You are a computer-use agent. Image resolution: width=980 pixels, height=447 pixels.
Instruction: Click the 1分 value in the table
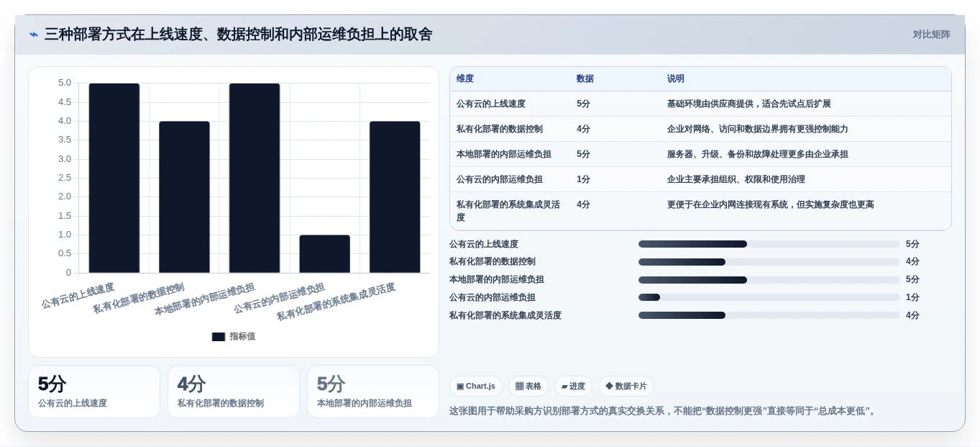click(583, 179)
